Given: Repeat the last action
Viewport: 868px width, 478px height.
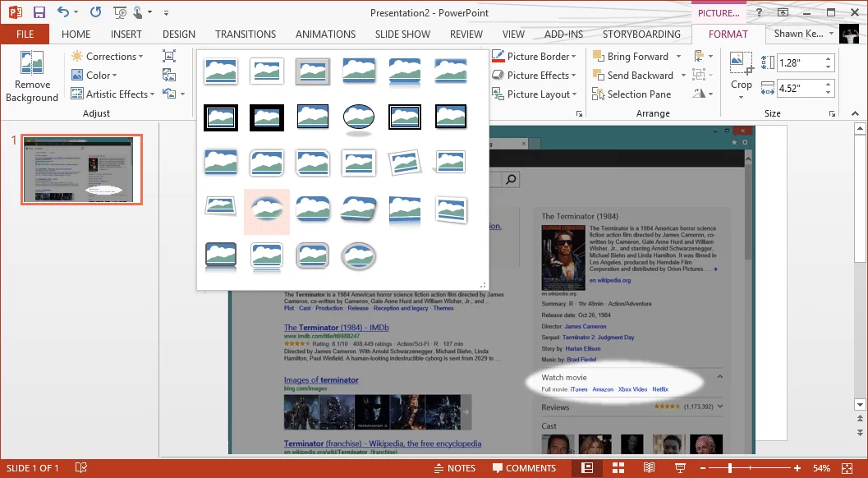Looking at the screenshot, I should pos(96,11).
